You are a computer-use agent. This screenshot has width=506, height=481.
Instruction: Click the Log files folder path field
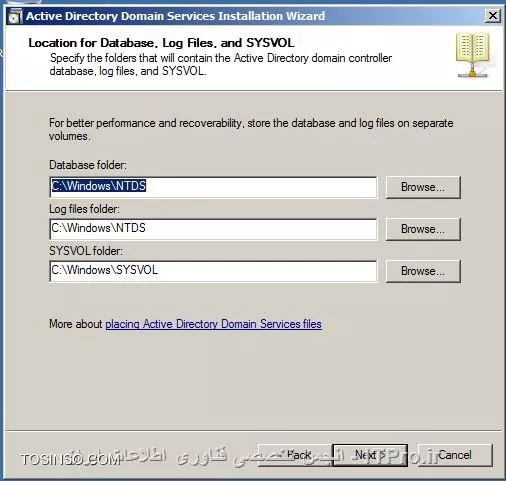pyautogui.click(x=213, y=229)
